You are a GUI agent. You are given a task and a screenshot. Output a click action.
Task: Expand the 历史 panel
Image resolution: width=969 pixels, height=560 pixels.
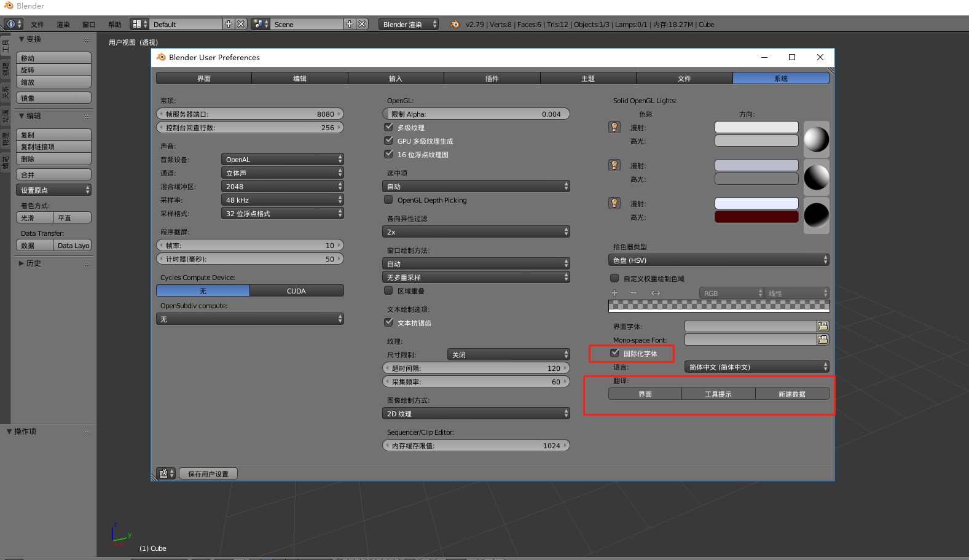[x=22, y=263]
